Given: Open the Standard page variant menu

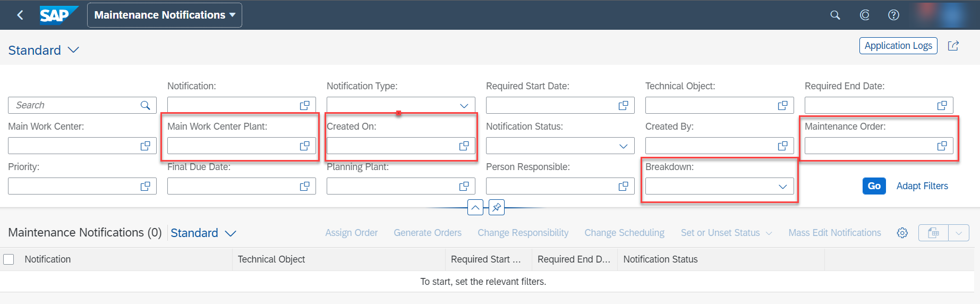Looking at the screenshot, I should click(x=44, y=50).
